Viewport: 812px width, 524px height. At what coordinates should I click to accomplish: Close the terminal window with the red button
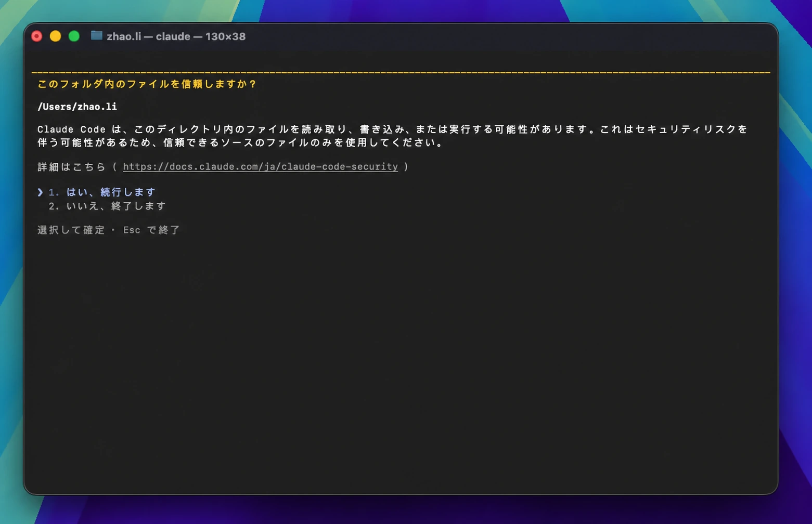pyautogui.click(x=37, y=36)
